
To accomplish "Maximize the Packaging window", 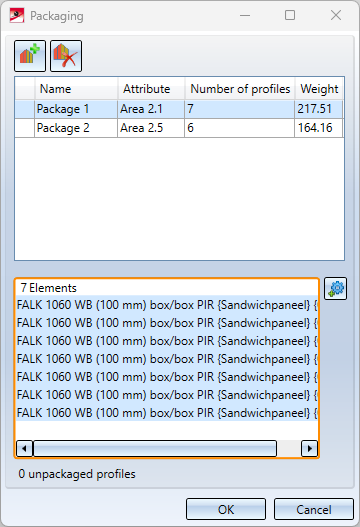I will click(290, 15).
